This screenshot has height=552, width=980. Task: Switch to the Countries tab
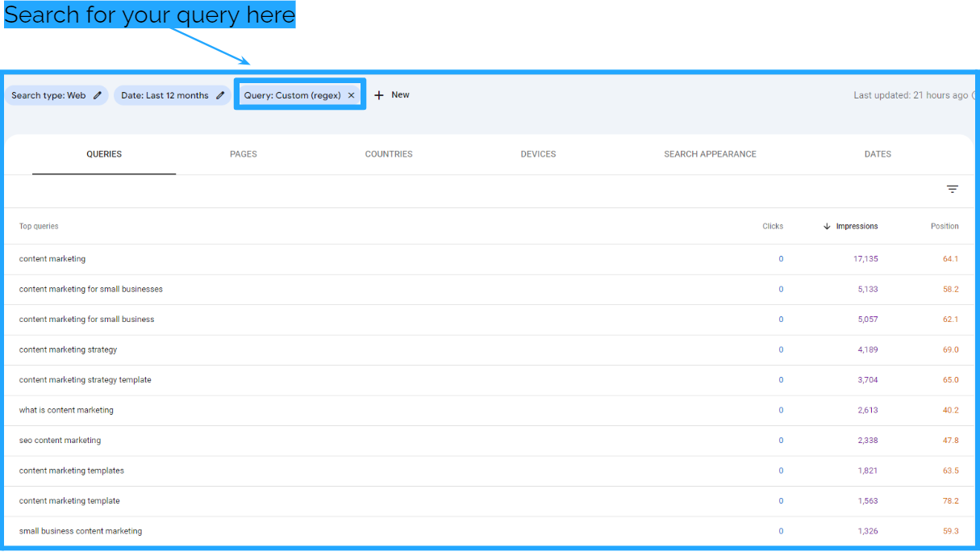[388, 154]
